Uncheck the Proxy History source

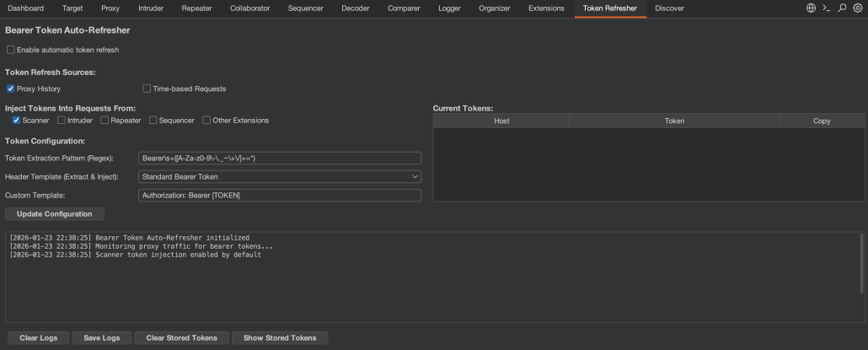point(11,89)
